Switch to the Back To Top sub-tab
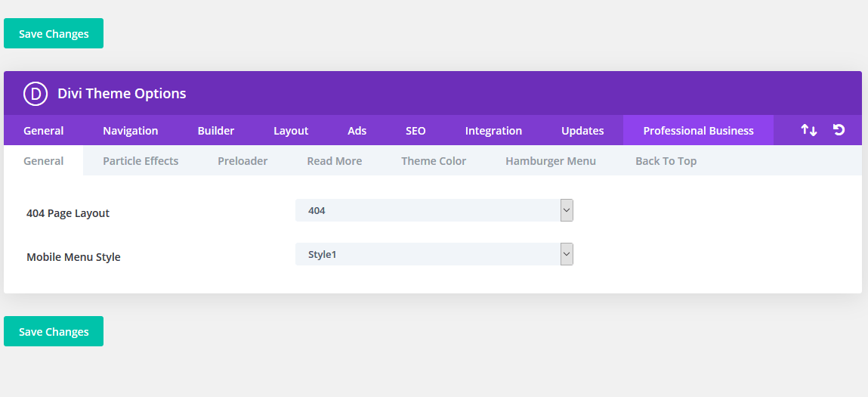Viewport: 868px width, 397px height. tap(666, 161)
